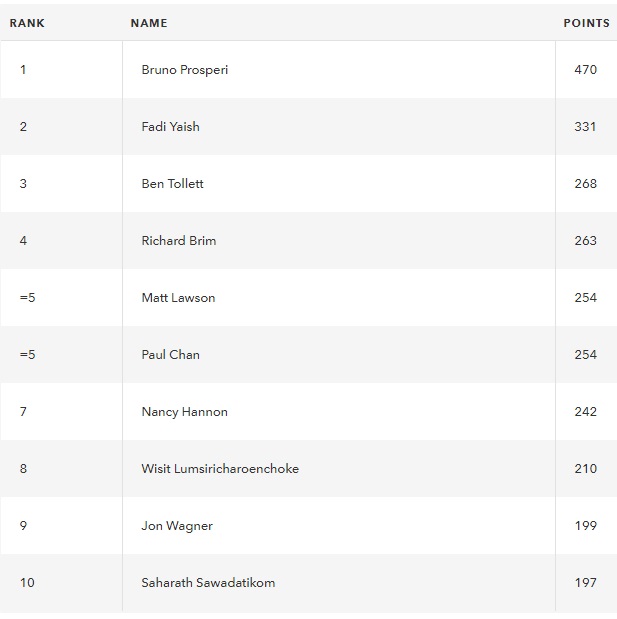
Task: Click the name Wisit Lumsiricharoenchoke
Action: point(220,469)
